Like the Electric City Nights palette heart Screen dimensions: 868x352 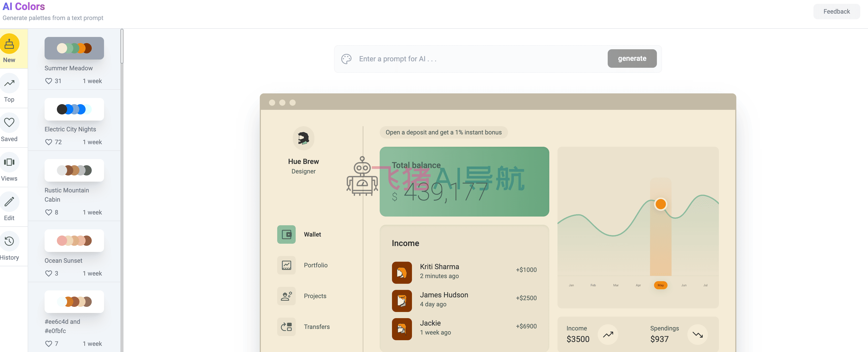click(48, 142)
